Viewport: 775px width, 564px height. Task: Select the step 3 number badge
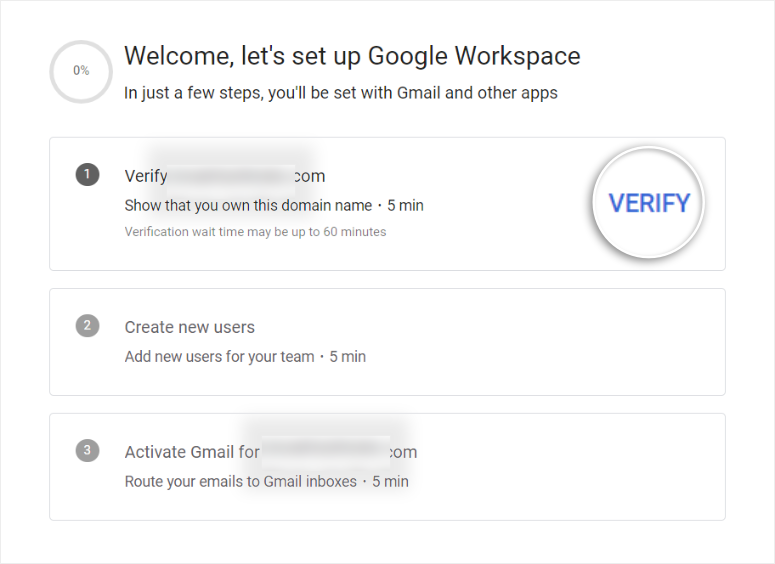[87, 450]
